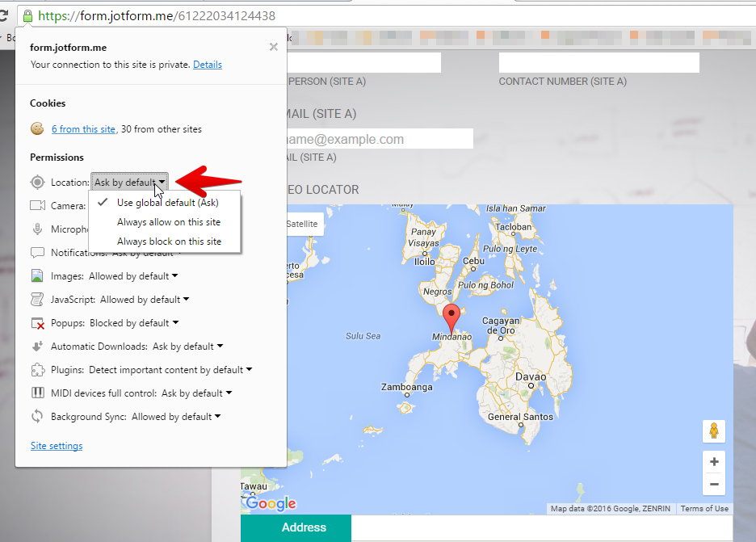Viewport: 756px width, 542px height.
Task: Click the connection 'Details' link
Action: [x=208, y=65]
